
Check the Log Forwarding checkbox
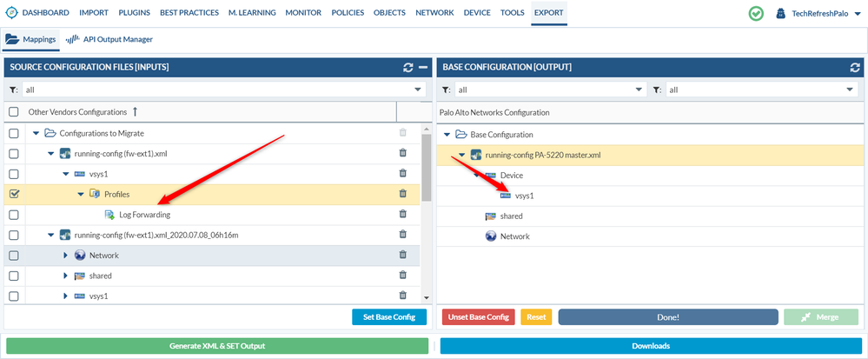click(x=14, y=215)
